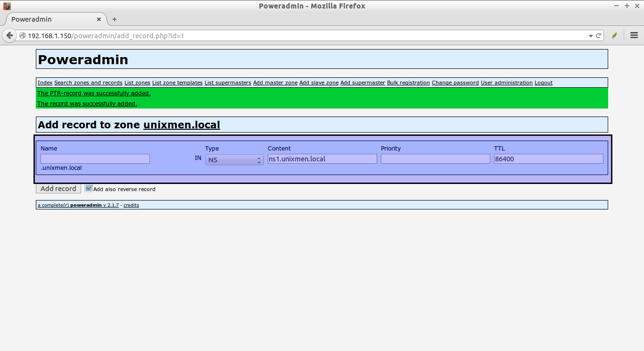Open Search zones and records

tap(88, 83)
